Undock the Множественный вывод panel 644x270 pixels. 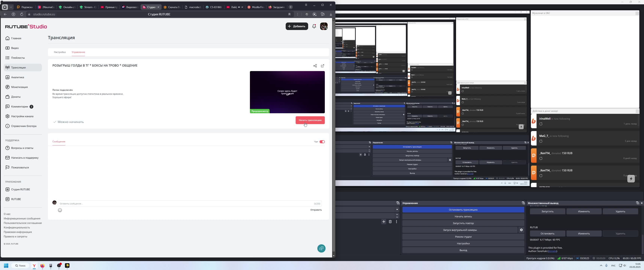pos(637,203)
